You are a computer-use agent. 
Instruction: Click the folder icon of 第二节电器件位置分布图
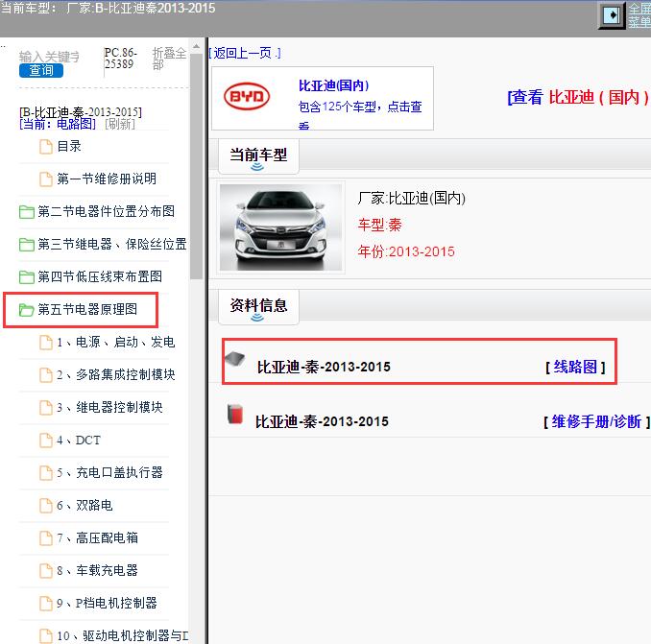(x=27, y=212)
